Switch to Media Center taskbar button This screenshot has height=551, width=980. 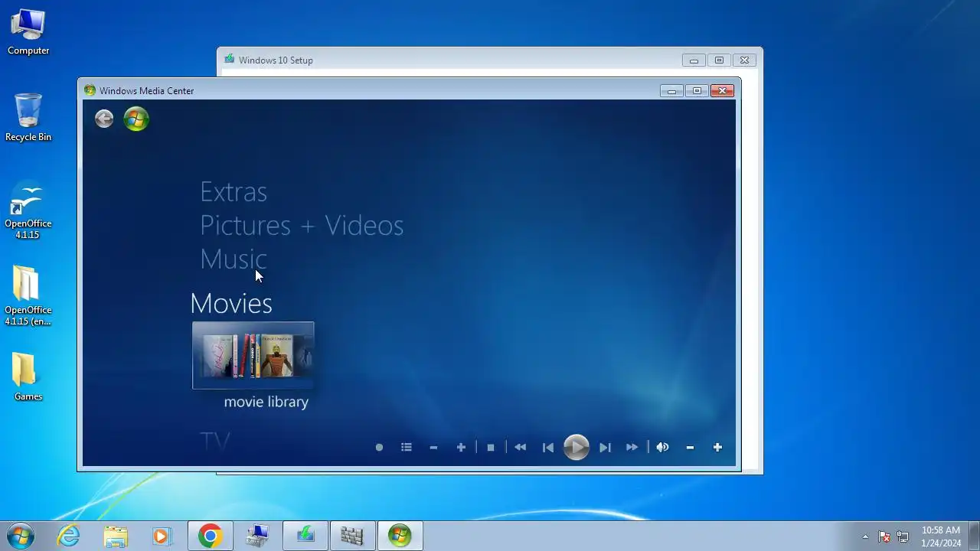[x=400, y=536]
